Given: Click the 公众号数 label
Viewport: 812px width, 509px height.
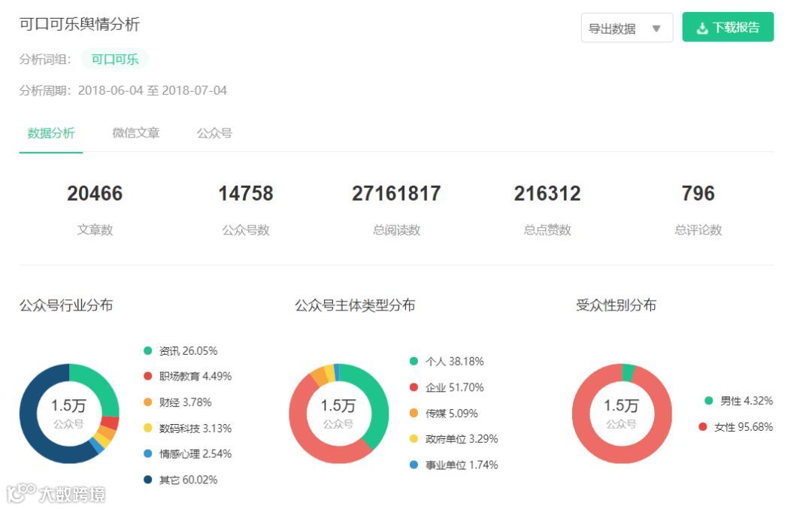Looking at the screenshot, I should click(245, 229).
